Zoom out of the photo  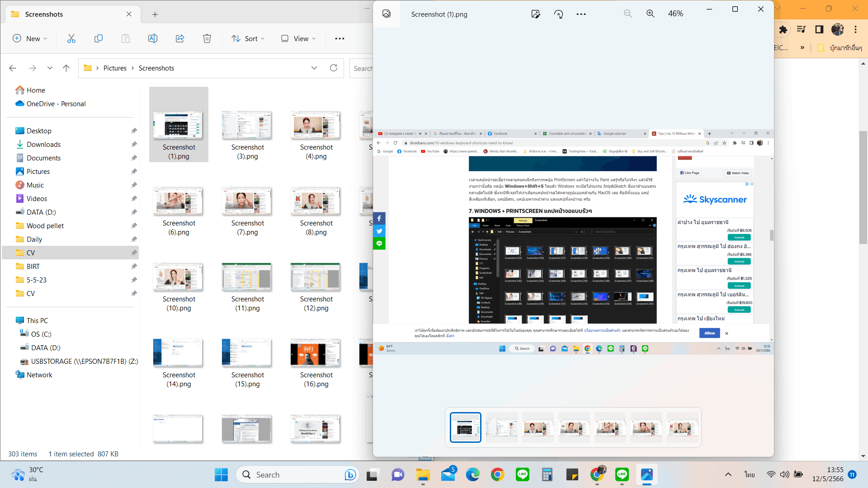[627, 14]
